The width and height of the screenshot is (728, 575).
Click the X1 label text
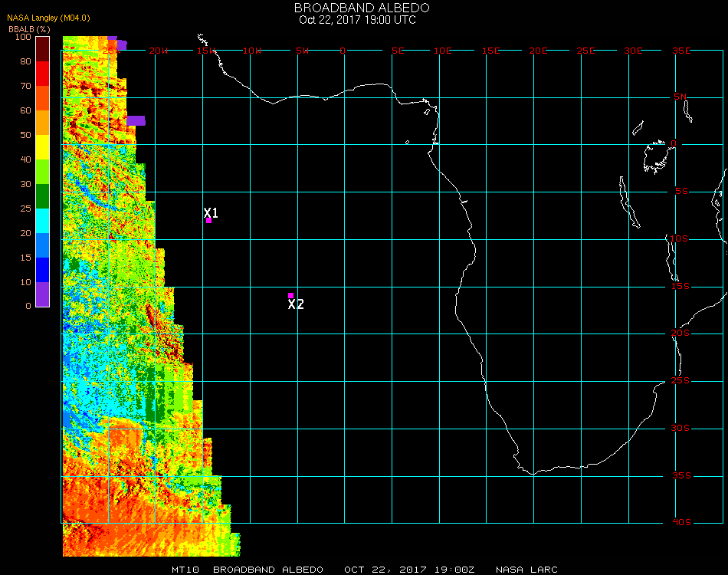211,212
